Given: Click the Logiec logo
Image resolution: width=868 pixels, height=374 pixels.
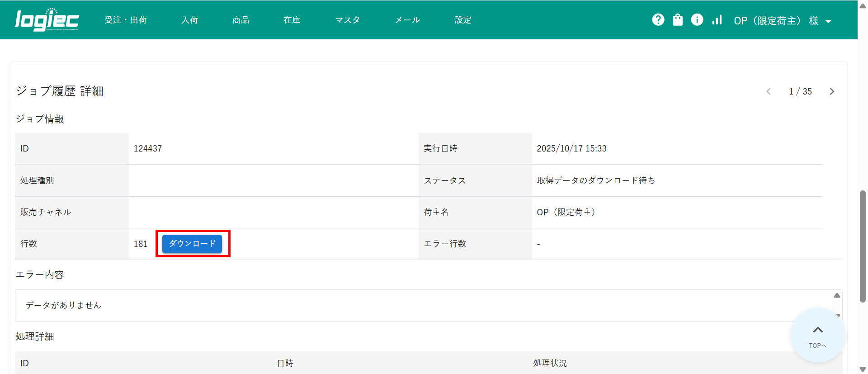Looking at the screenshot, I should (47, 20).
